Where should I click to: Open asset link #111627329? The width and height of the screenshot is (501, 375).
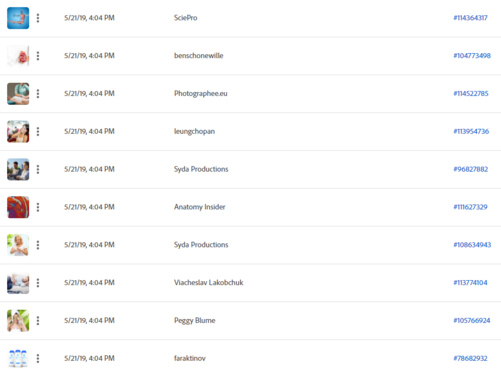click(470, 207)
